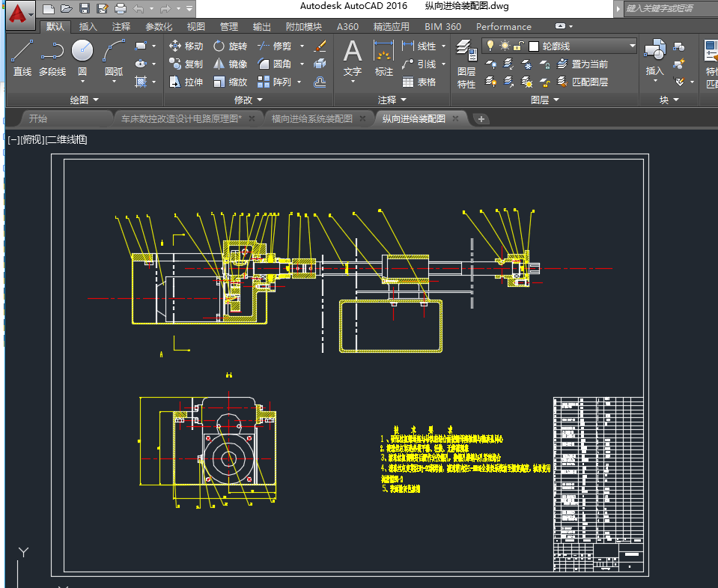This screenshot has width=718, height=588.
Task: Switch to 横向进给系统装配图 drawing tab
Action: (311, 118)
